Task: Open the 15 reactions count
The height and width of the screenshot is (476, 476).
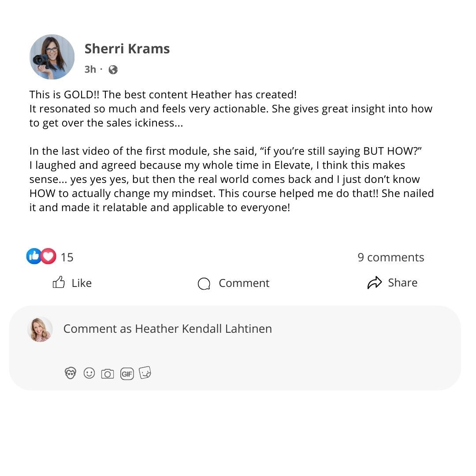Action: [67, 257]
